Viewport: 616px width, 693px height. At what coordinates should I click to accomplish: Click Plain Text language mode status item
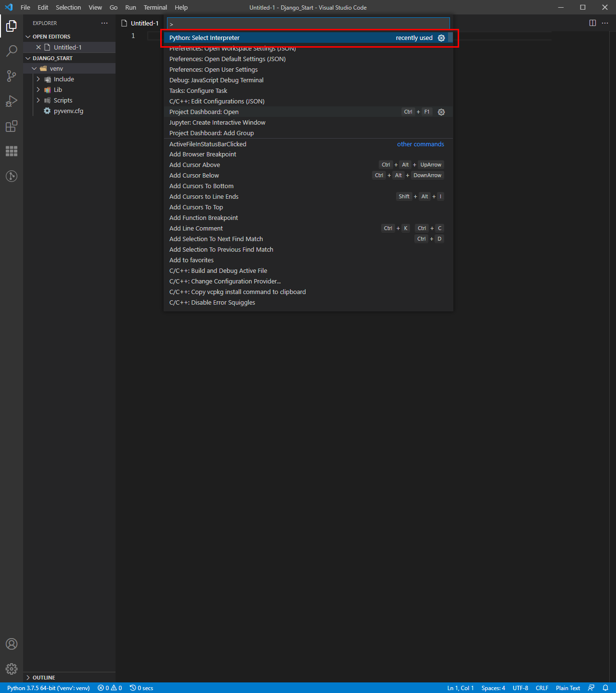pos(568,688)
